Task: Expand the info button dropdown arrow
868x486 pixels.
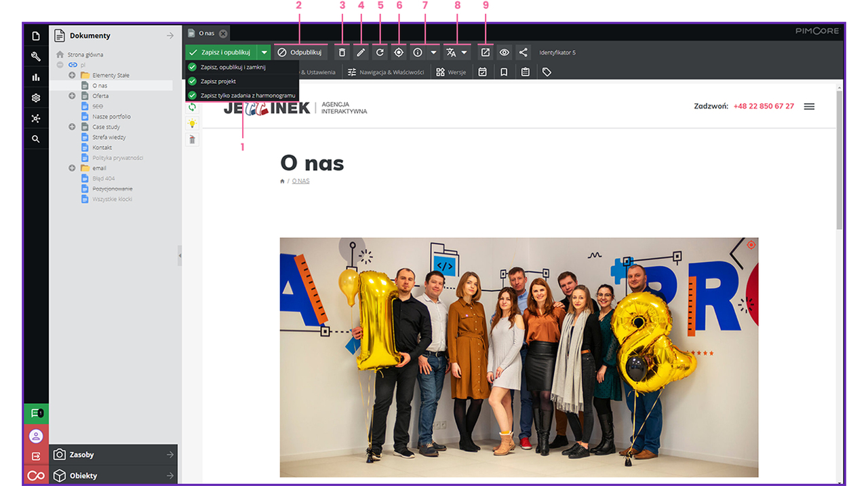Action: click(x=433, y=52)
